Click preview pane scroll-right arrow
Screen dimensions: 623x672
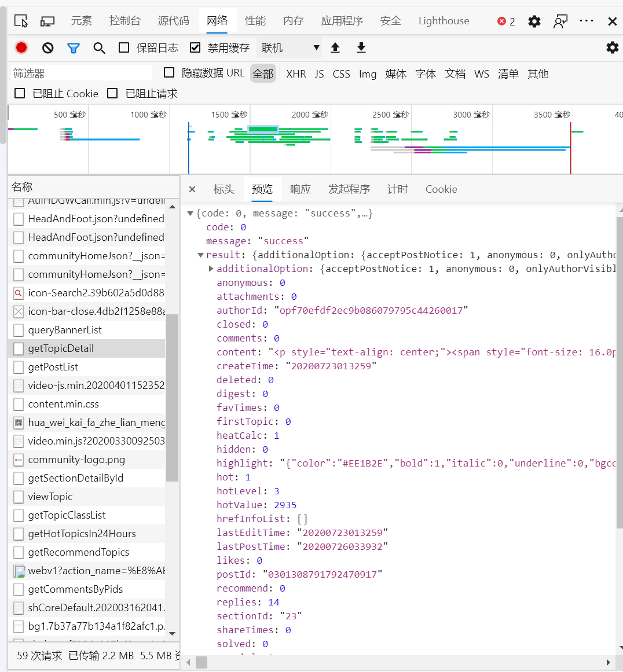coord(609,662)
